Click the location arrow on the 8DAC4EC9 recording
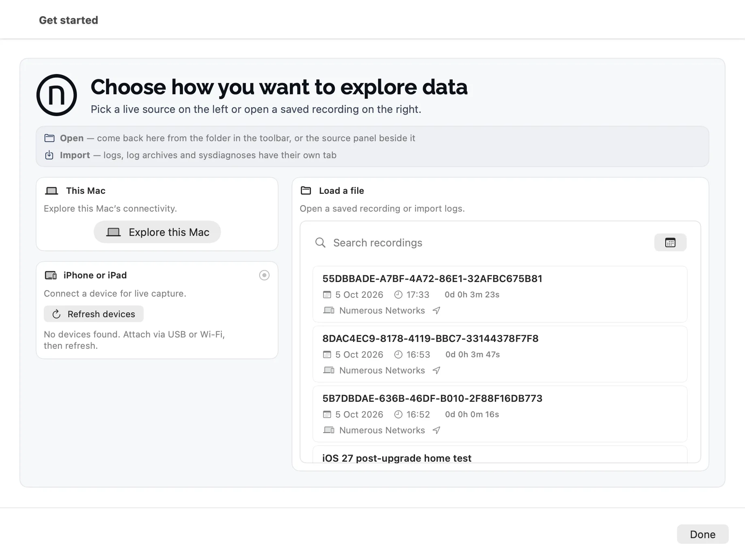745x560 pixels. [x=436, y=370]
